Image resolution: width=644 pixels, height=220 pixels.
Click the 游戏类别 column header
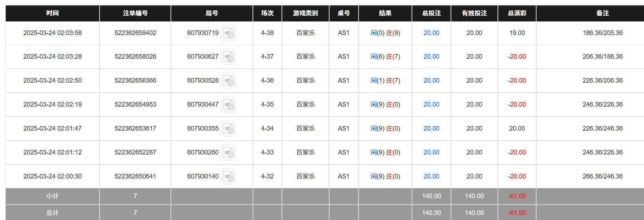[x=305, y=13]
